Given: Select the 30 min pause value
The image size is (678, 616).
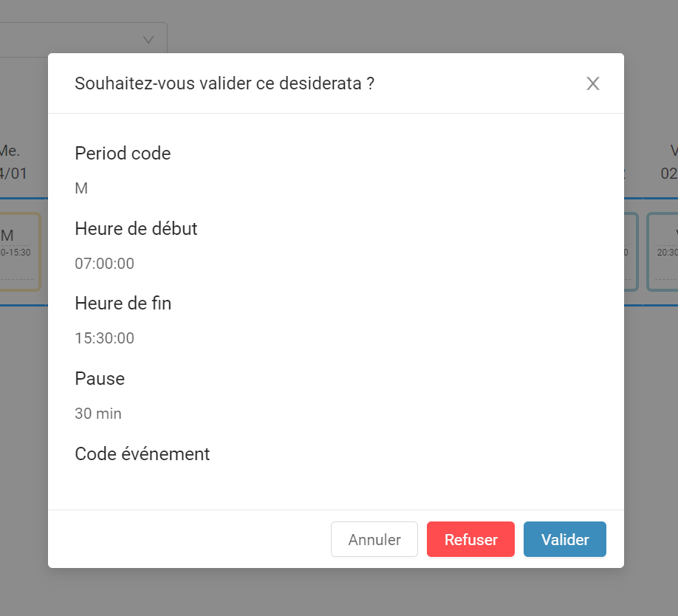Looking at the screenshot, I should [x=98, y=414].
